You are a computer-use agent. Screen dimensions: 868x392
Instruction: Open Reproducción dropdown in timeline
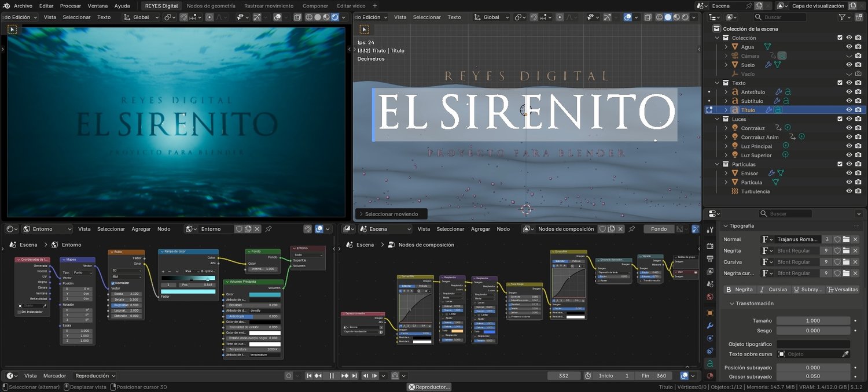(95, 376)
